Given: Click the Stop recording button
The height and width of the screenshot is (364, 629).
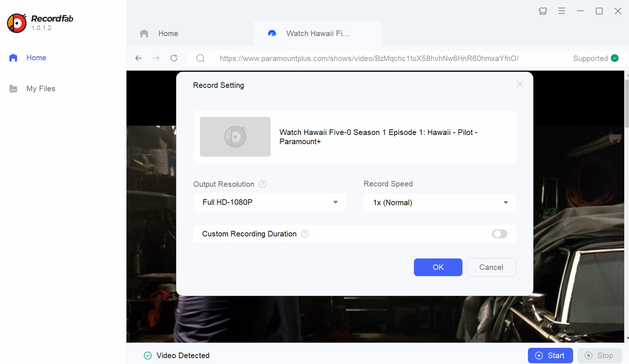Looking at the screenshot, I should click(x=600, y=356).
